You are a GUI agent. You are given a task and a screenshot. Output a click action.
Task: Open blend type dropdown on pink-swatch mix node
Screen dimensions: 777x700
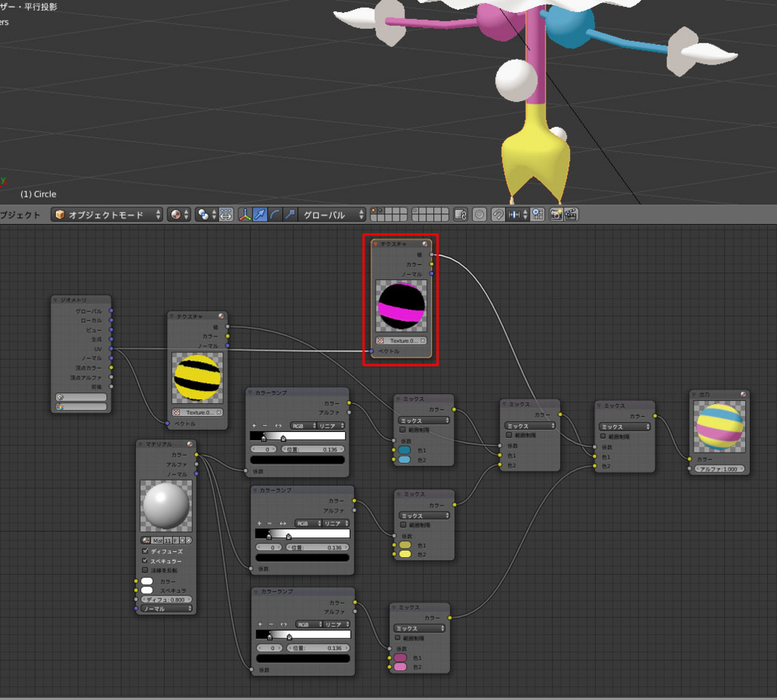pyautogui.click(x=420, y=628)
